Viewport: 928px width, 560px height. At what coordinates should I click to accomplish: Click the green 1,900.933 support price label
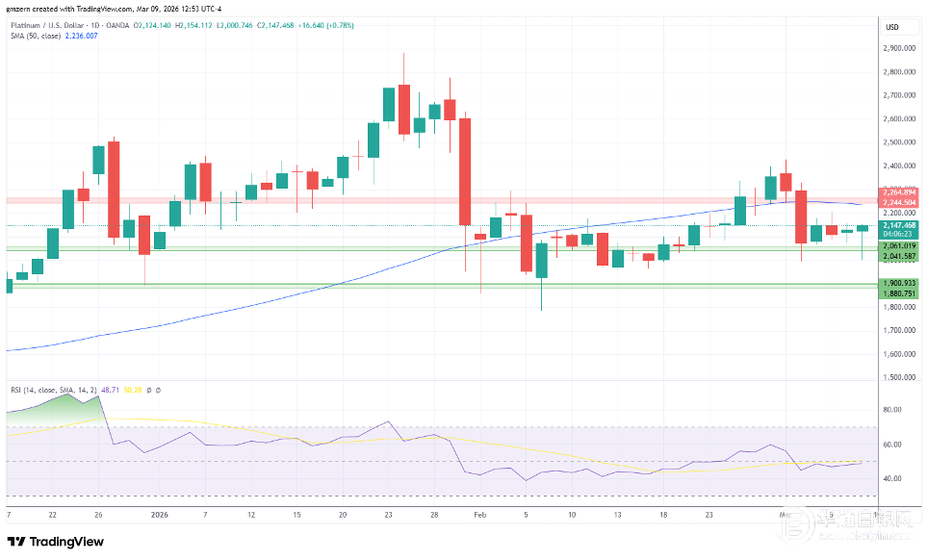898,283
